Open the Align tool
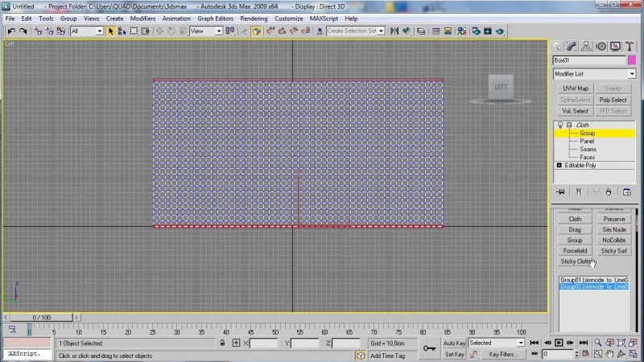 407,31
